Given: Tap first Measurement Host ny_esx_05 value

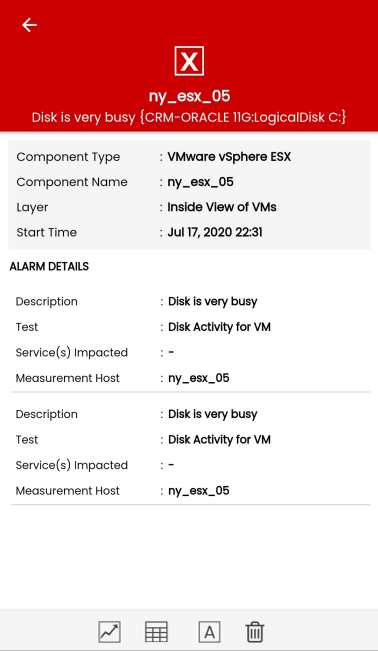Looking at the screenshot, I should pyautogui.click(x=199, y=378).
